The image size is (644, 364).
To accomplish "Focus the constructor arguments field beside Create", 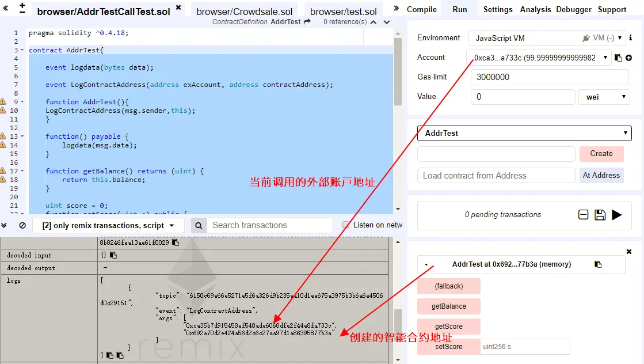I will 496,154.
